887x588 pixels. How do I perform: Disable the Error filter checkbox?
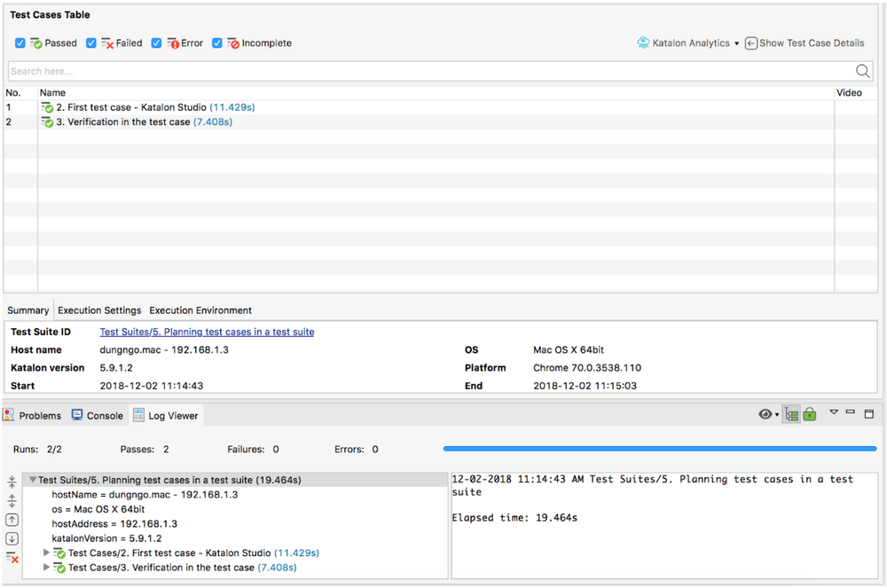click(157, 43)
